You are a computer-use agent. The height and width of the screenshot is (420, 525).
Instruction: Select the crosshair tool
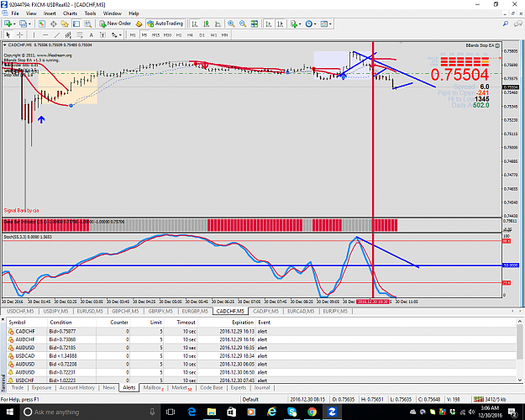point(20,34)
